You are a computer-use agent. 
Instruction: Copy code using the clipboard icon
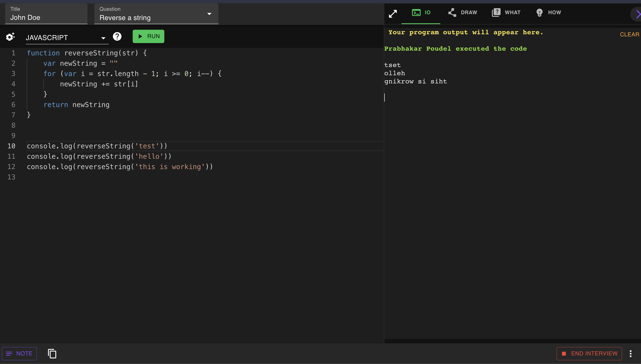point(52,353)
